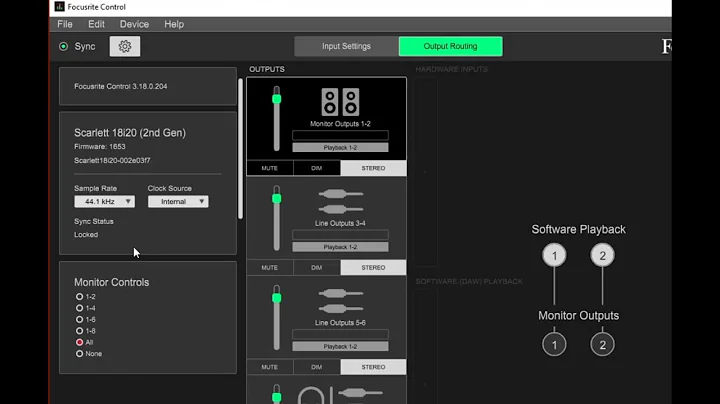Dim Line Outputs 3-4
Image resolution: width=720 pixels, height=404 pixels.
click(x=316, y=268)
